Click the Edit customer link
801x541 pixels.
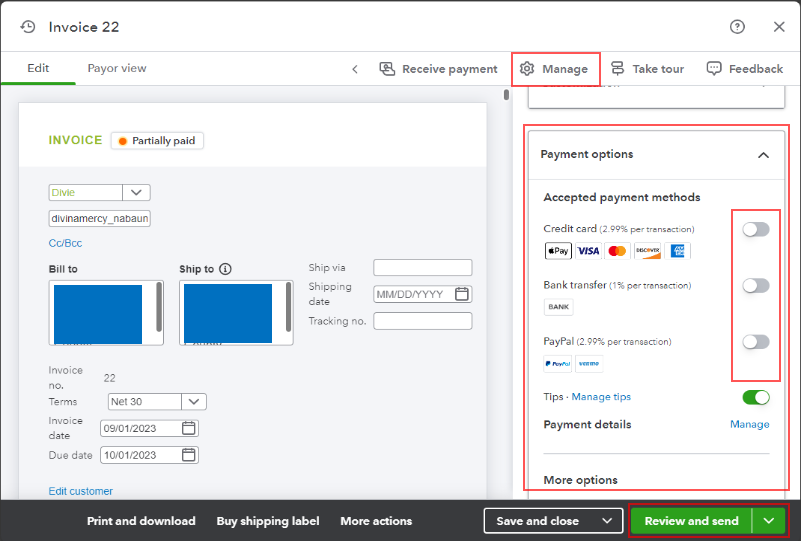pyautogui.click(x=81, y=491)
